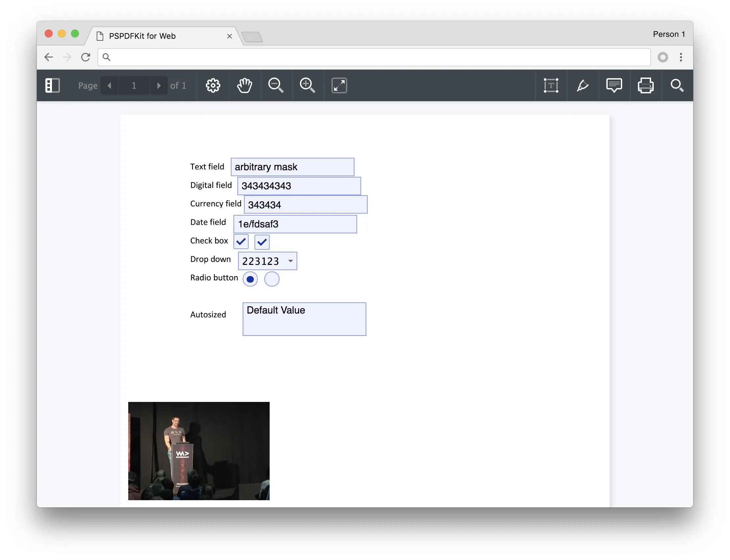This screenshot has height=560, width=730.
Task: Click the 'Digital field' label
Action: 211,185
